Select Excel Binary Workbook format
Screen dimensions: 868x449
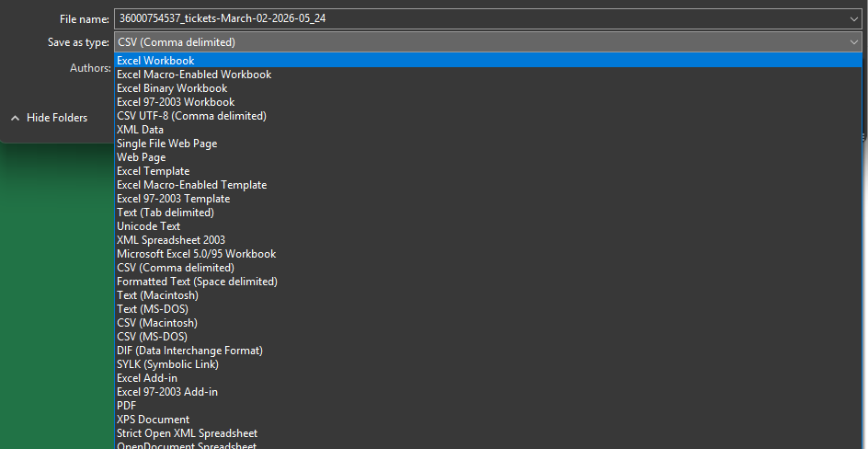pyautogui.click(x=487, y=88)
